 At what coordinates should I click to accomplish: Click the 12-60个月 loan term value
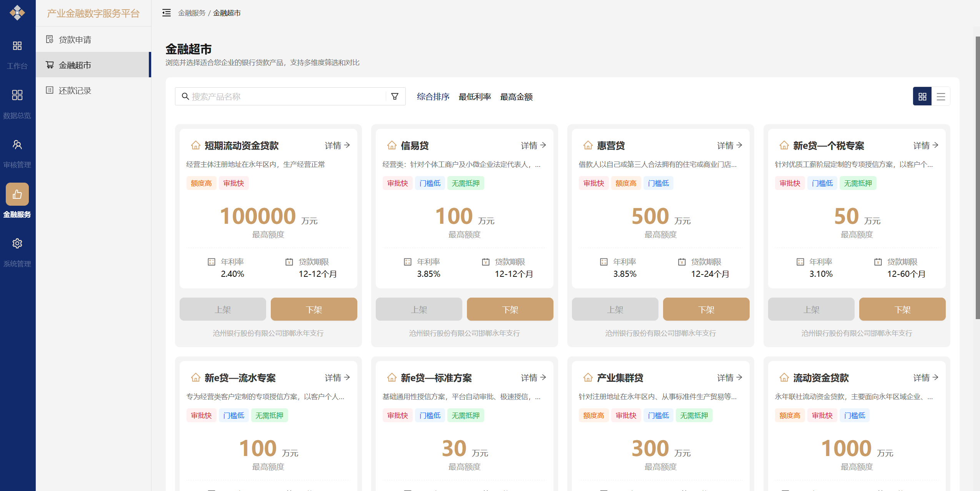point(906,274)
